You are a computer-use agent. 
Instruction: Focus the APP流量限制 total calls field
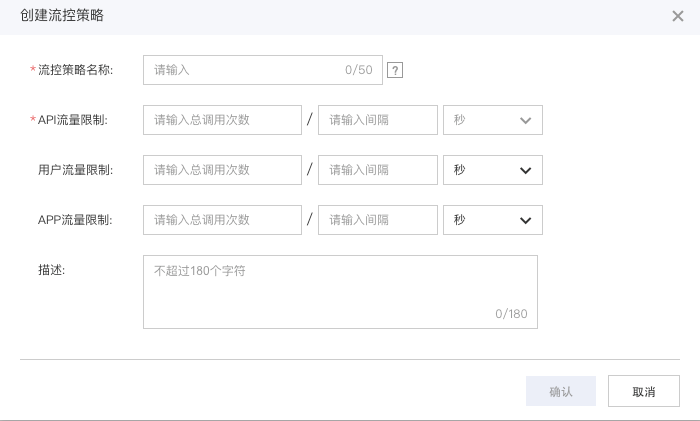222,220
